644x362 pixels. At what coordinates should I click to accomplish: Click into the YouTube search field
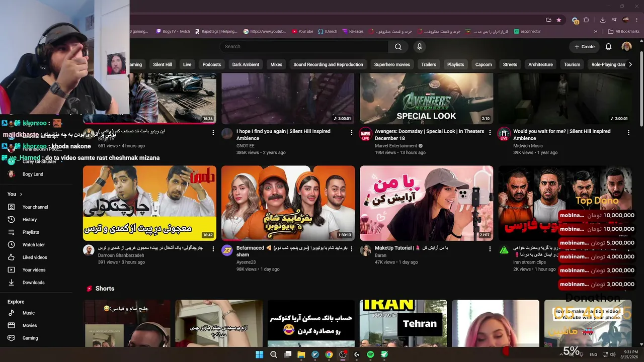304,47
